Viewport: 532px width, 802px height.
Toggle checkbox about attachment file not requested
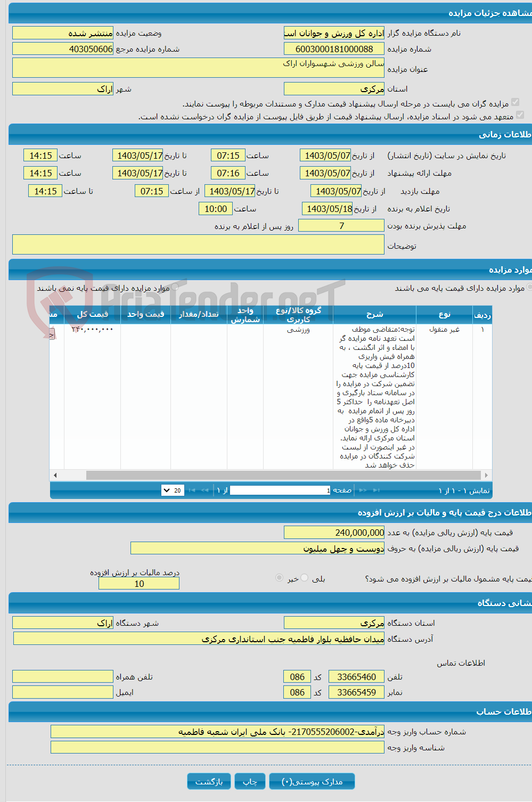pos(520,114)
